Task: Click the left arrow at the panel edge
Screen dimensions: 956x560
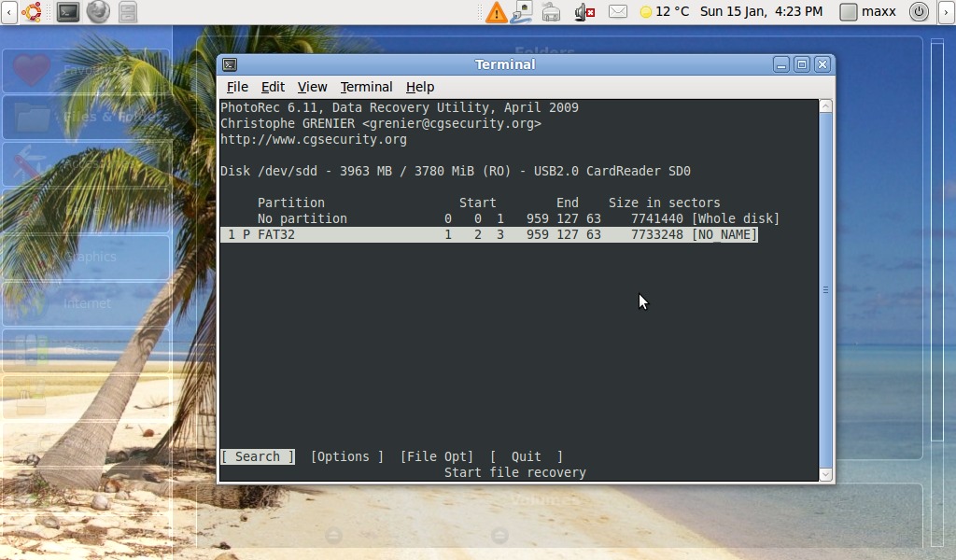Action: pyautogui.click(x=8, y=11)
